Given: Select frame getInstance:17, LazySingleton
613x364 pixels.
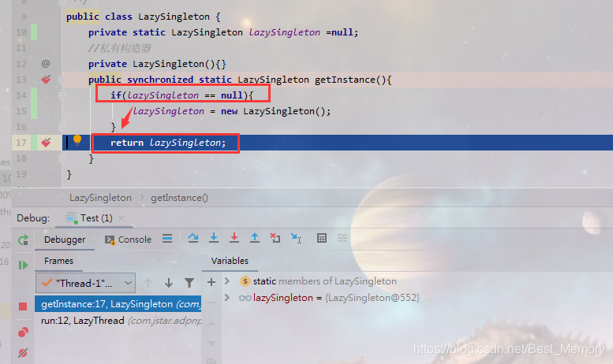Looking at the screenshot, I should [118, 304].
